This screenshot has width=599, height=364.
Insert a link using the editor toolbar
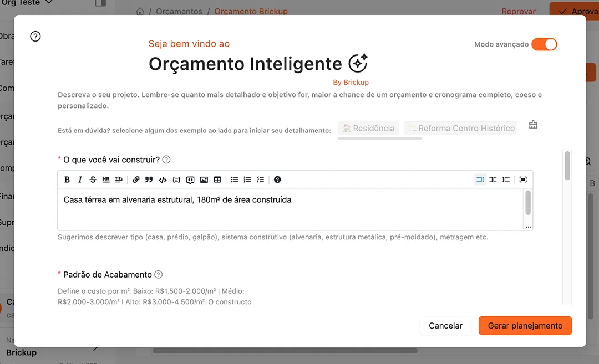coord(136,180)
